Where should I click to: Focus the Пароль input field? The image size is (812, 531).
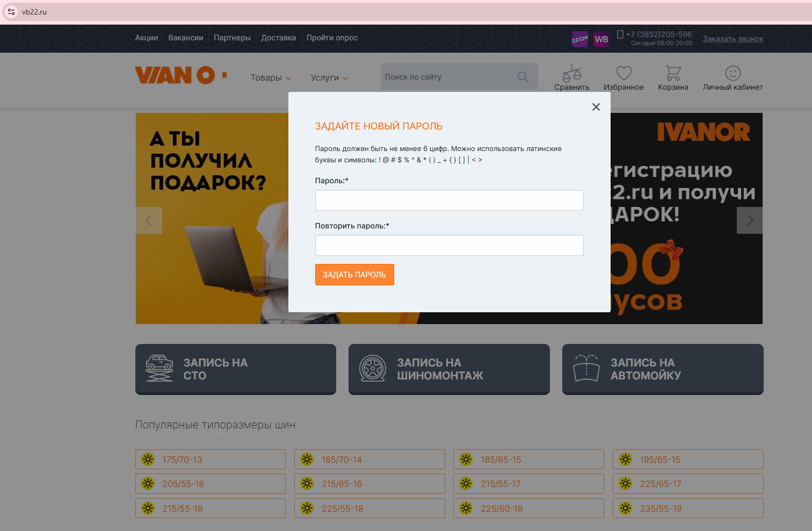(x=449, y=200)
